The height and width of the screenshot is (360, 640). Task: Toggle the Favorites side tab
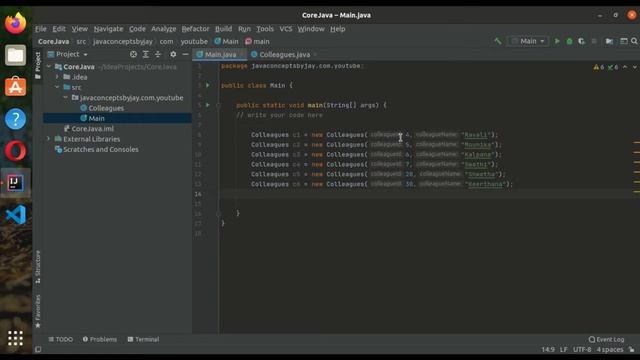point(38,311)
